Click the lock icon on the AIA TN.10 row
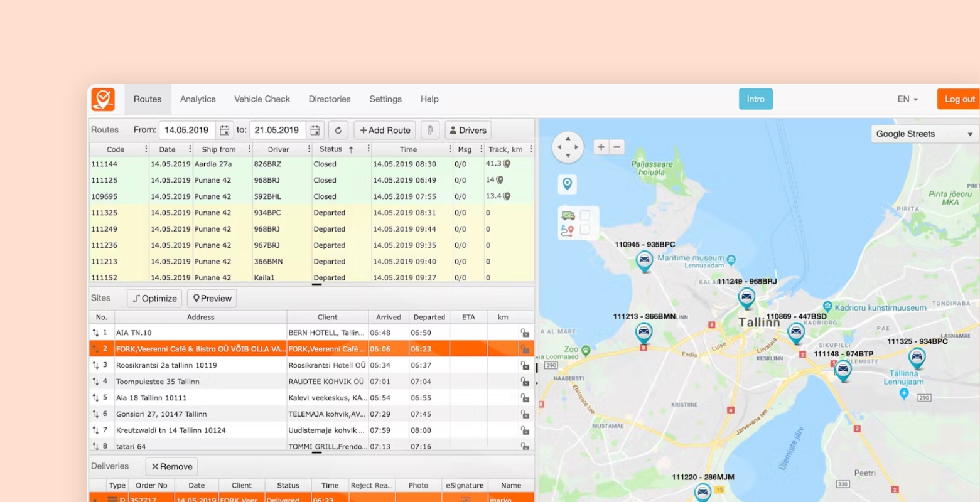This screenshot has height=502, width=980. point(524,332)
